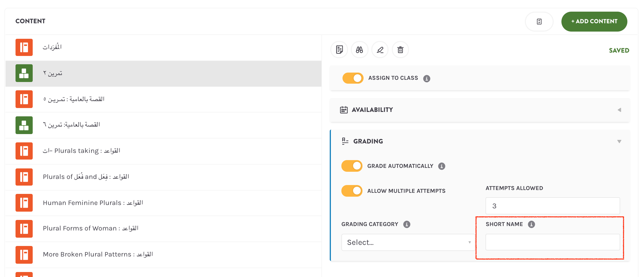Toggle the Assign to Class switch

point(353,78)
